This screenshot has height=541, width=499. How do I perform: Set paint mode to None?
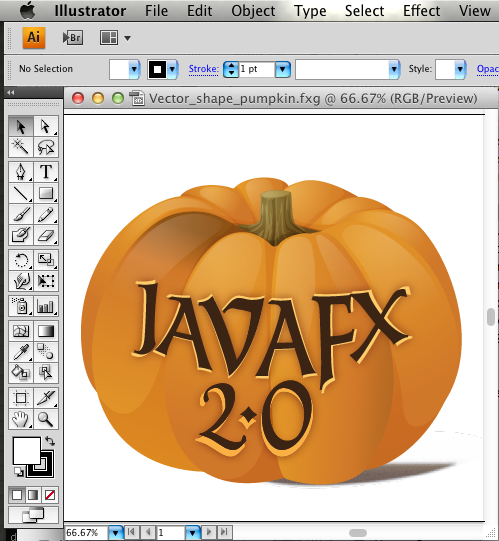tap(50, 495)
